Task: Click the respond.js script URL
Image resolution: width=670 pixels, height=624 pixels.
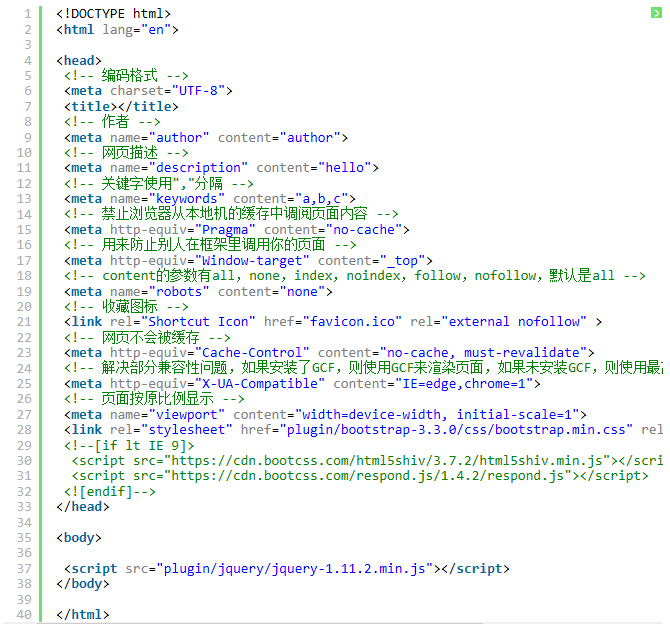Action: coord(367,476)
